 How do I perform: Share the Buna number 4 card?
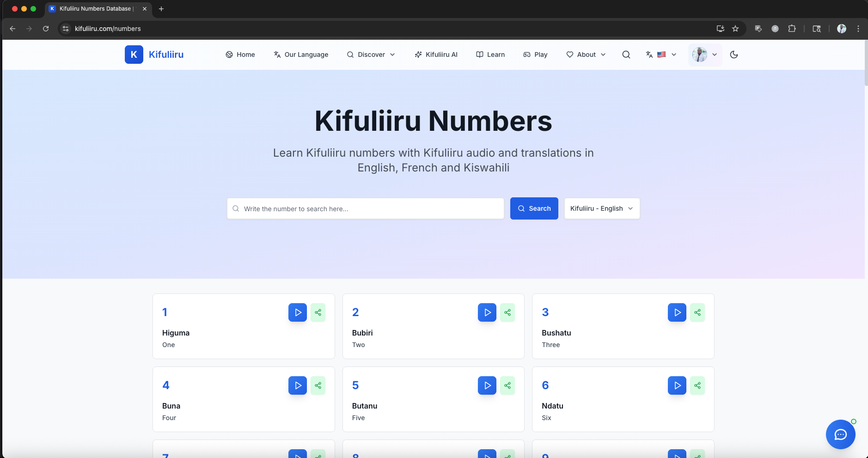pyautogui.click(x=318, y=385)
